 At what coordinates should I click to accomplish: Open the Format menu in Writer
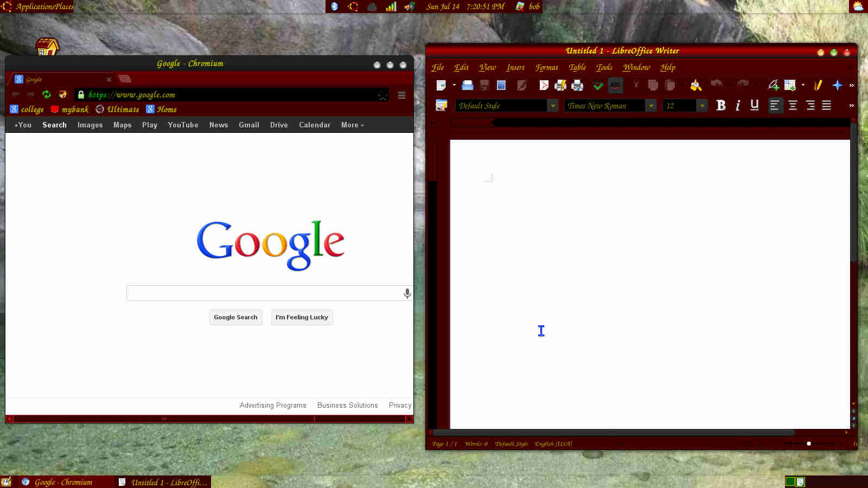point(547,67)
